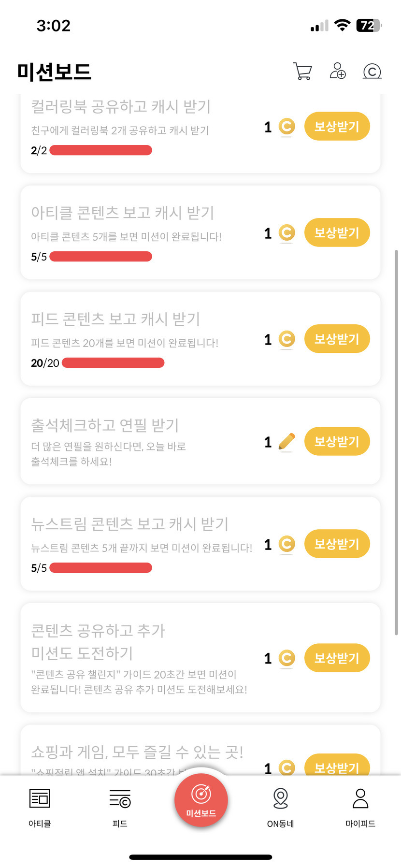Open the shopping cart icon
This screenshot has width=401, height=868.
[x=302, y=71]
